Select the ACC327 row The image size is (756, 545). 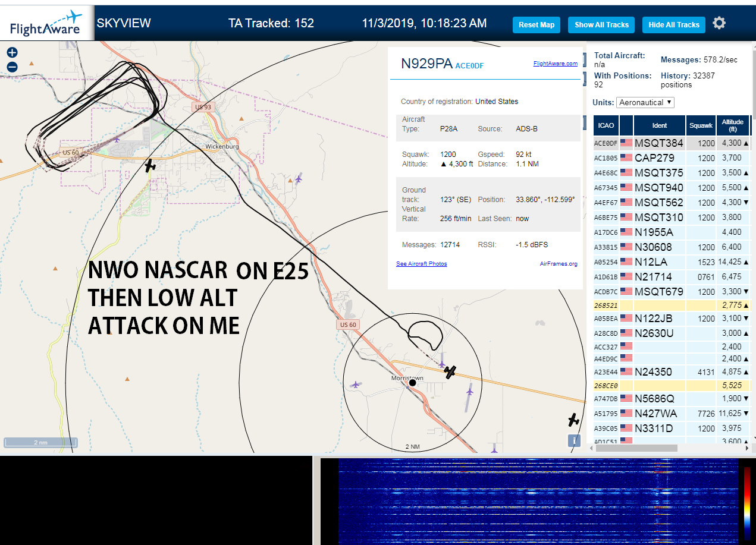tap(672, 346)
